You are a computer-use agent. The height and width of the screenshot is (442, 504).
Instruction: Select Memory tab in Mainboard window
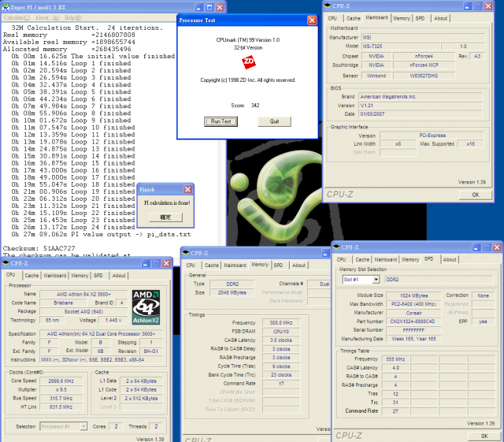[402, 18]
